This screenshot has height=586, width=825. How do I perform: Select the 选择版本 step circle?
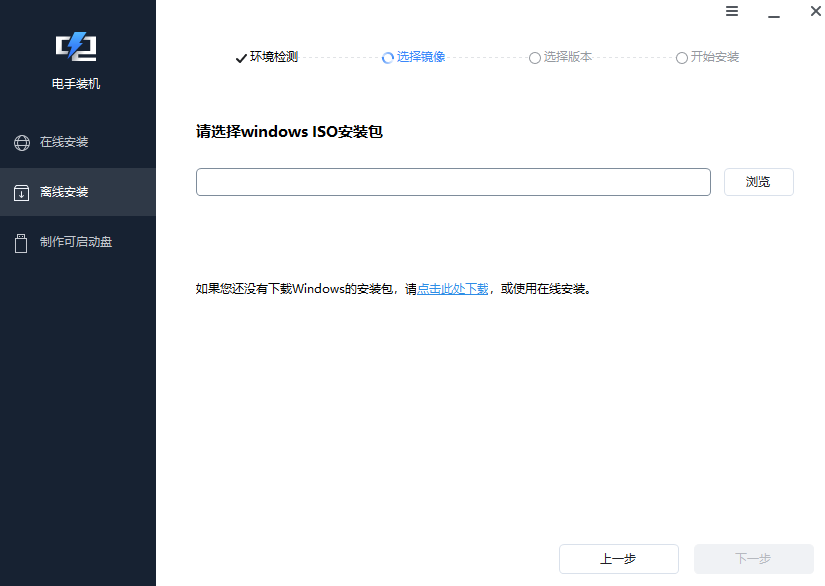point(536,57)
